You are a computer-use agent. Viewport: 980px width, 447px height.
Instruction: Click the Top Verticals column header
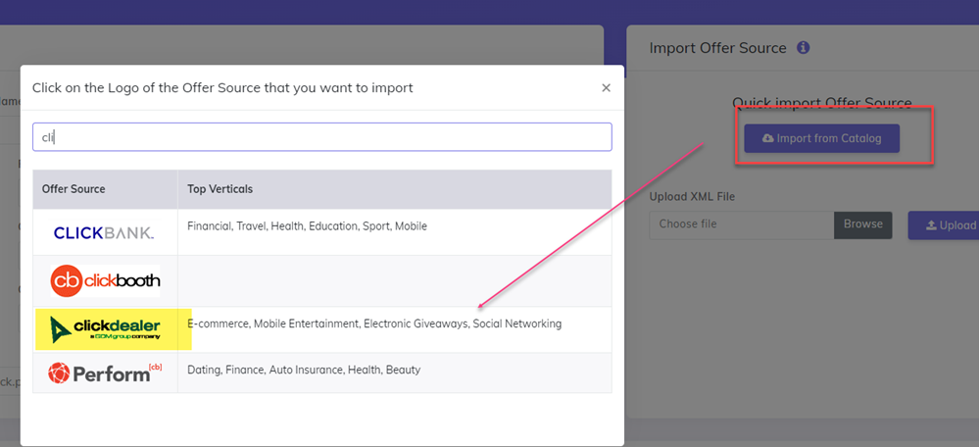[x=394, y=189]
